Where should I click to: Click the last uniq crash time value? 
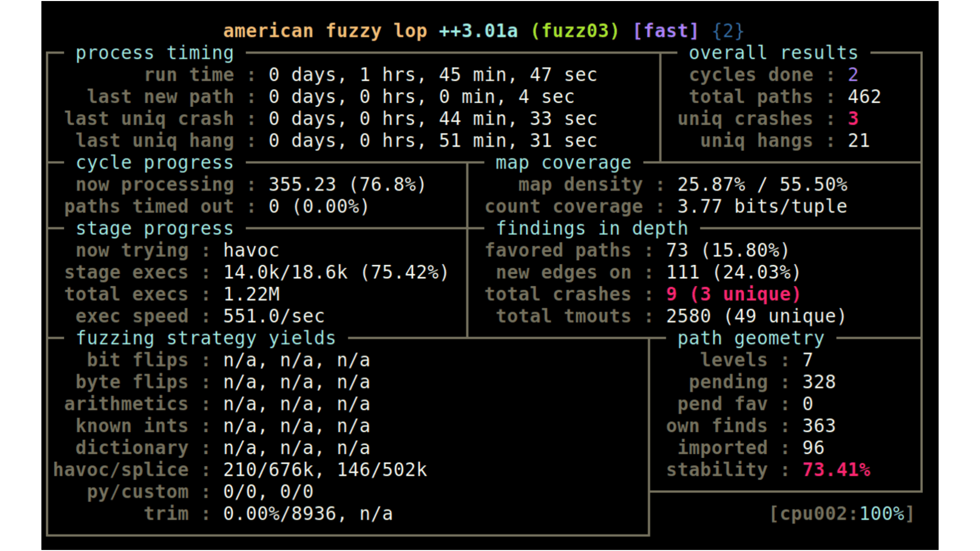433,119
